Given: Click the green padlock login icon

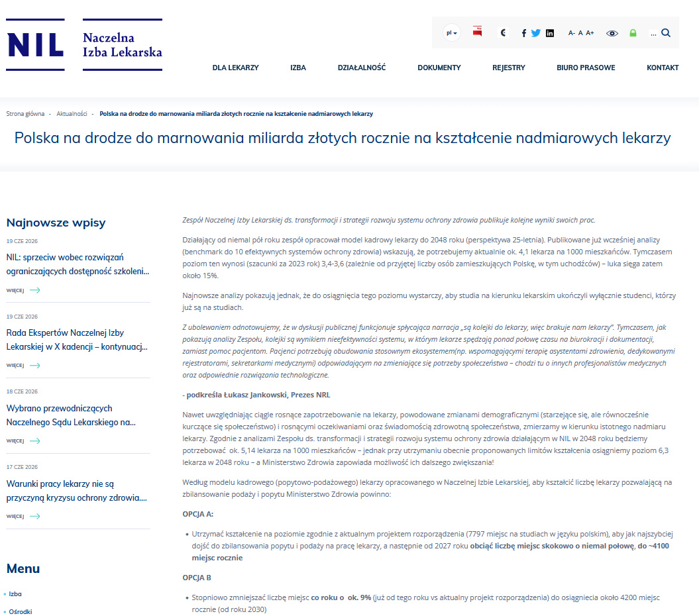Looking at the screenshot, I should pos(633,33).
